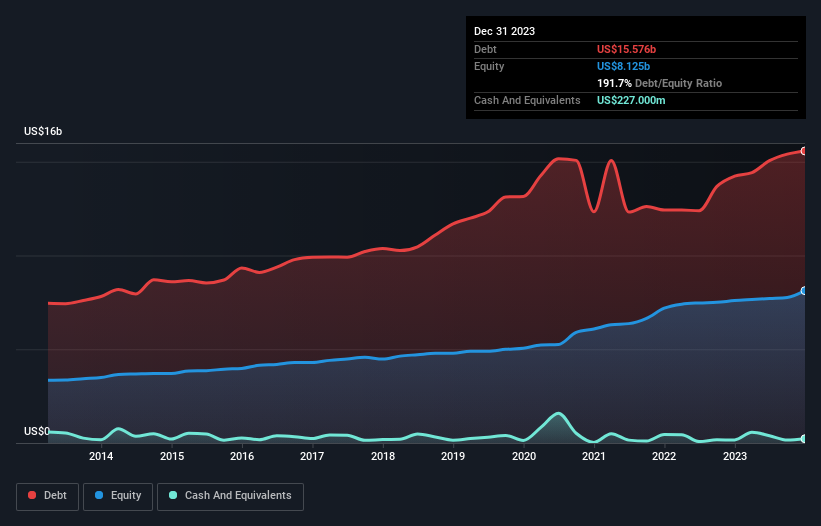Click the 2015 x-axis label
This screenshot has height=526, width=821.
172,456
